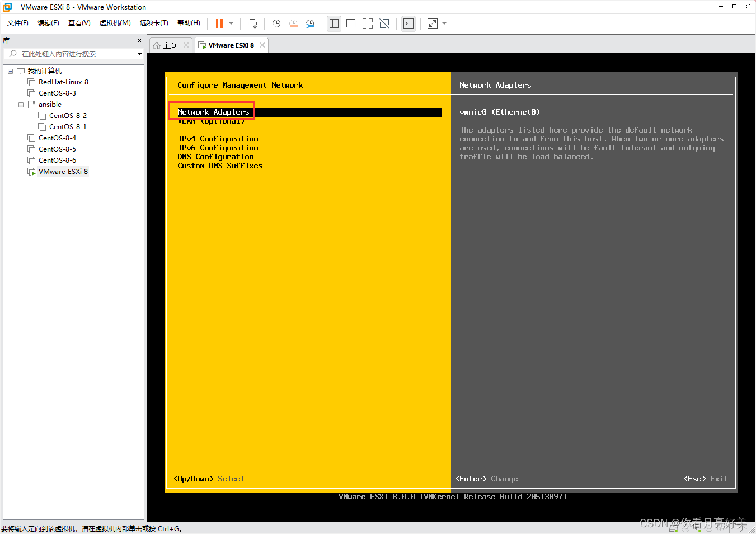This screenshot has height=534, width=756.
Task: Select CentOS-8-5 virtual machine
Action: coord(57,149)
